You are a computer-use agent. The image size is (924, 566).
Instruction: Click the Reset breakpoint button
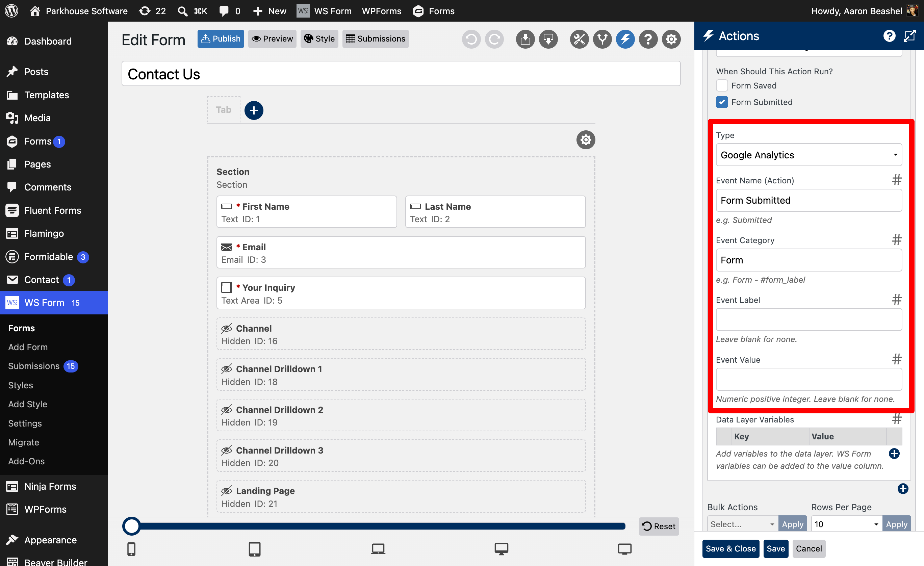tap(659, 526)
